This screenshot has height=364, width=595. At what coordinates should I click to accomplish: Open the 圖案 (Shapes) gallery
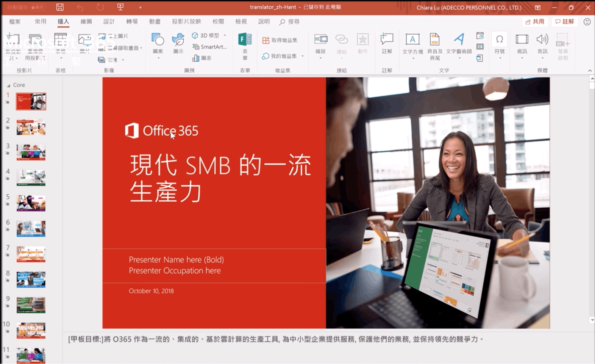158,45
